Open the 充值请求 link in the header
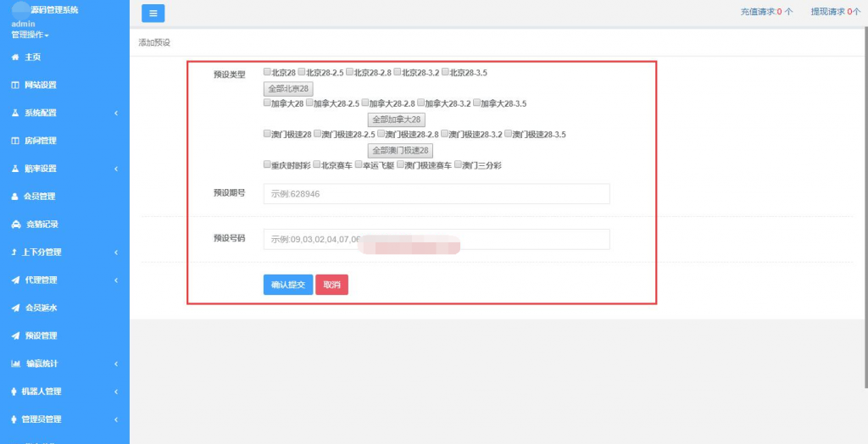 pyautogui.click(x=766, y=12)
